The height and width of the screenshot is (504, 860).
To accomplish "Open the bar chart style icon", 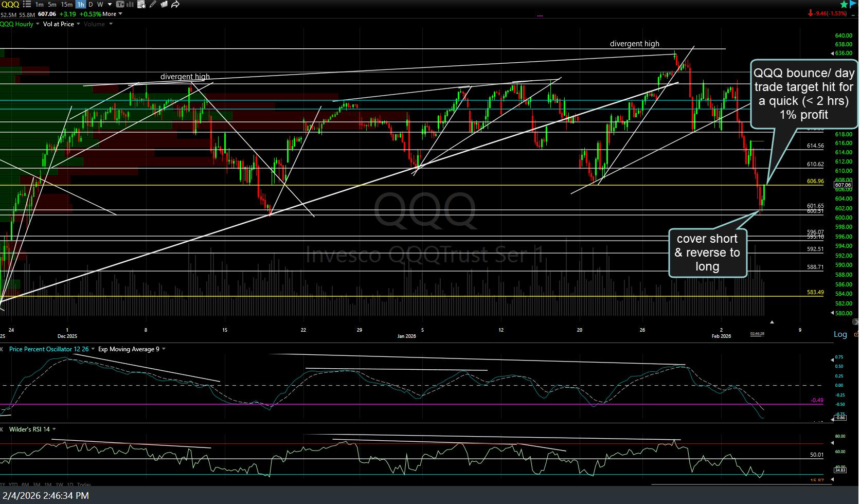I will point(129,5).
